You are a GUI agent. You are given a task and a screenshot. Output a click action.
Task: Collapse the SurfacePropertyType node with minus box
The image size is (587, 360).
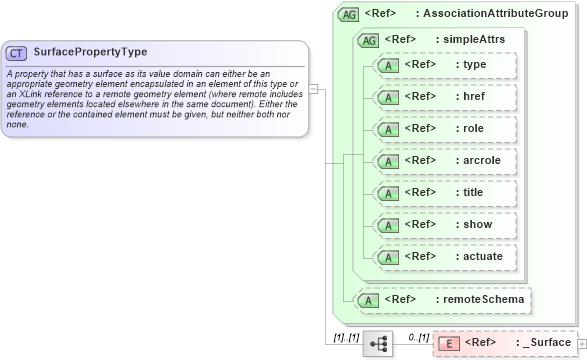(313, 89)
